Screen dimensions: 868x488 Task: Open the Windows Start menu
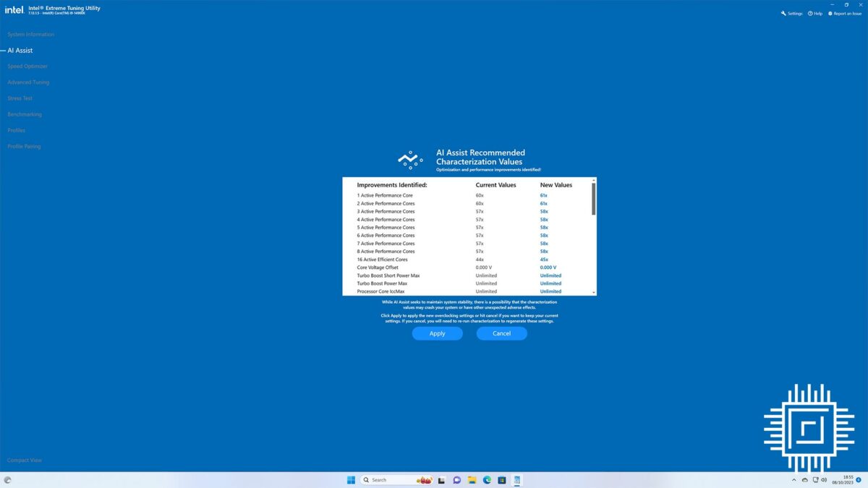pos(350,479)
